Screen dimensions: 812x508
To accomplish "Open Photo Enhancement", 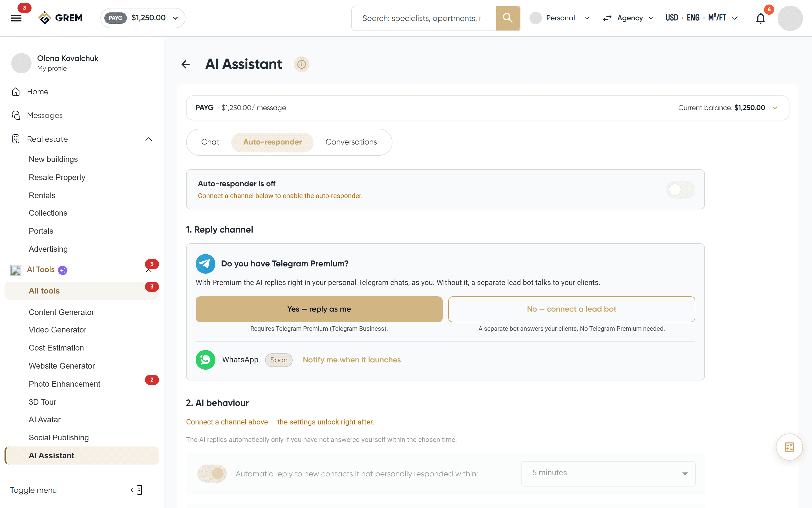I will [64, 384].
